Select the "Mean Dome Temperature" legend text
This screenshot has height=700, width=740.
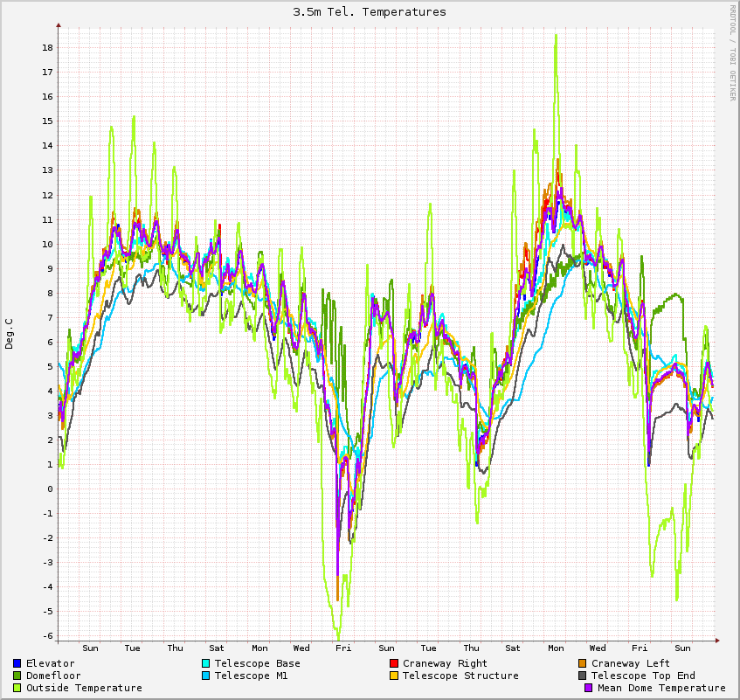[661, 688]
